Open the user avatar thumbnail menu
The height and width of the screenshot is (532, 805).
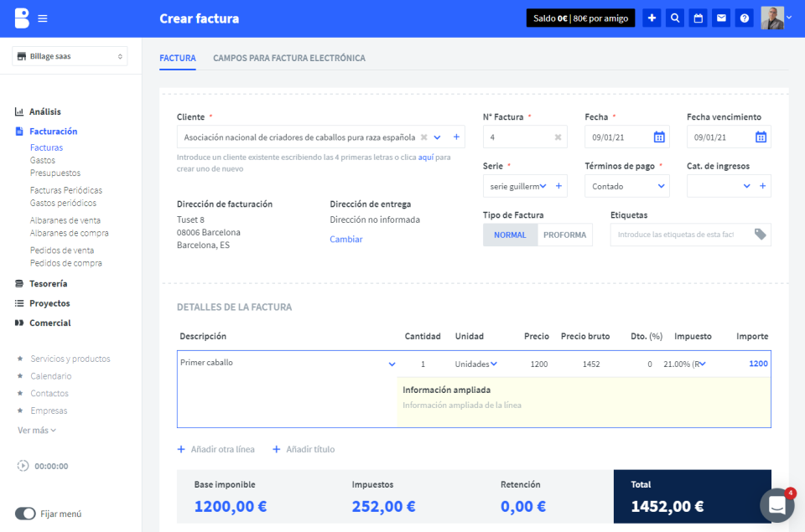pyautogui.click(x=771, y=17)
